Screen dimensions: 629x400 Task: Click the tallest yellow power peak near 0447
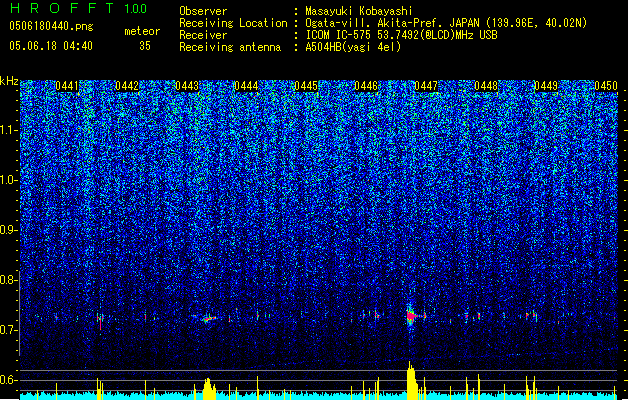[411, 380]
